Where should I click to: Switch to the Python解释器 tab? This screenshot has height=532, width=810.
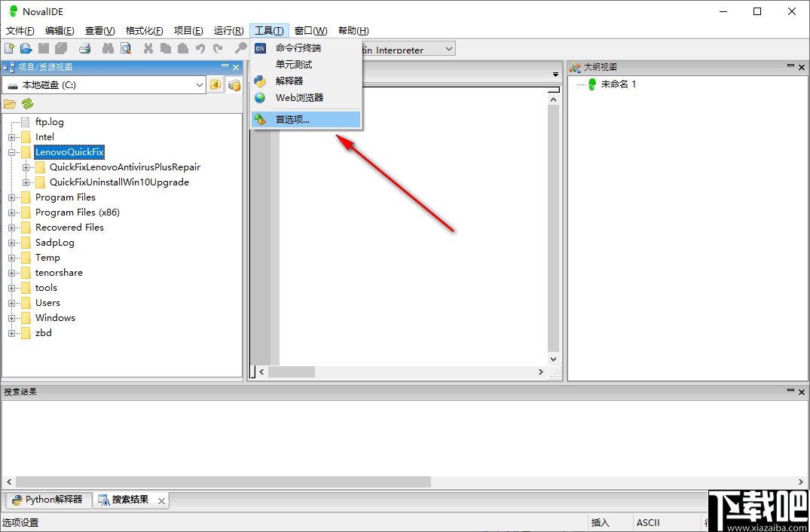(47, 500)
